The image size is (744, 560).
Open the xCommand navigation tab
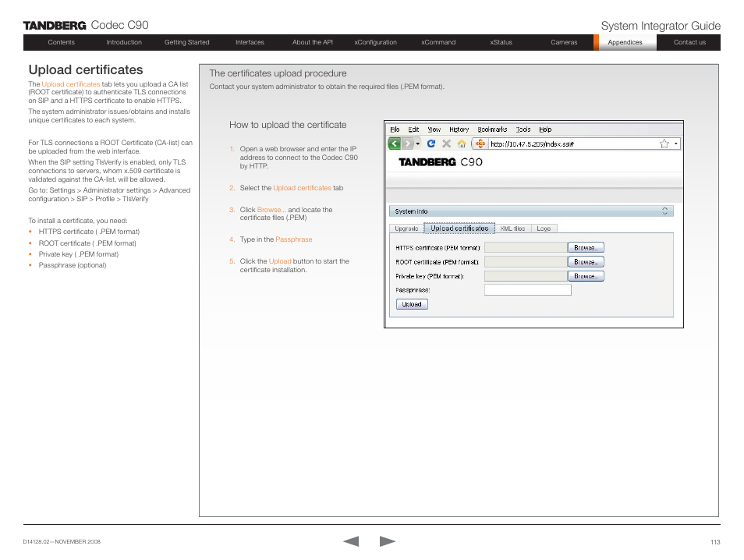tap(438, 42)
